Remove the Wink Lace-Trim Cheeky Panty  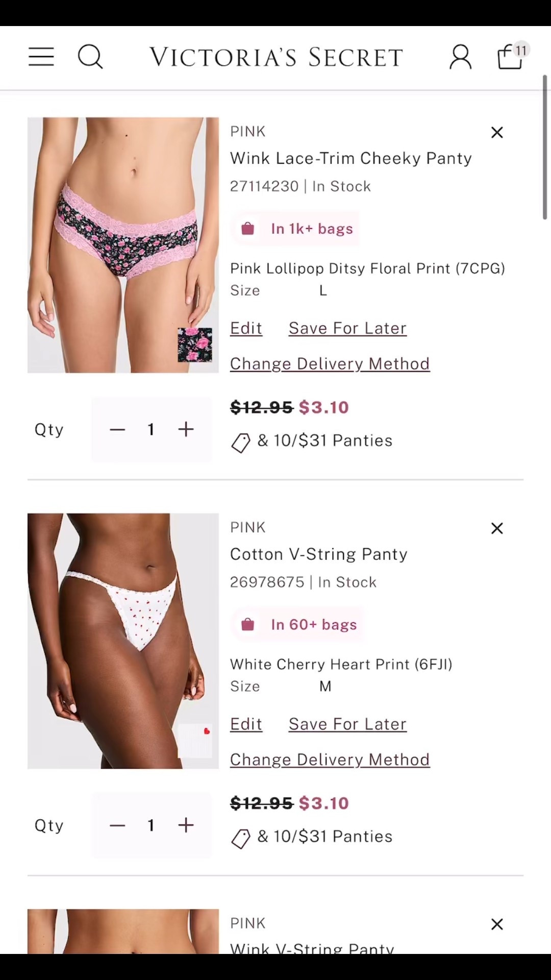pos(497,132)
